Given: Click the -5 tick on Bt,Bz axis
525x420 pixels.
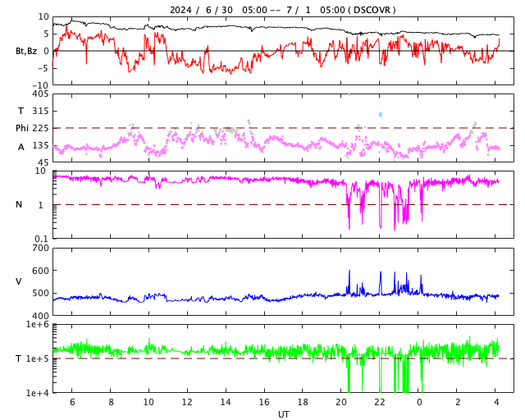Looking at the screenshot, I should (x=43, y=68).
